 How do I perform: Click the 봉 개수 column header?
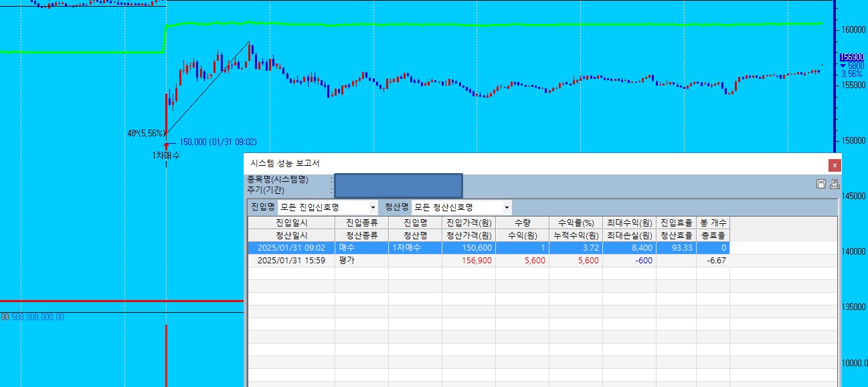pos(713,223)
